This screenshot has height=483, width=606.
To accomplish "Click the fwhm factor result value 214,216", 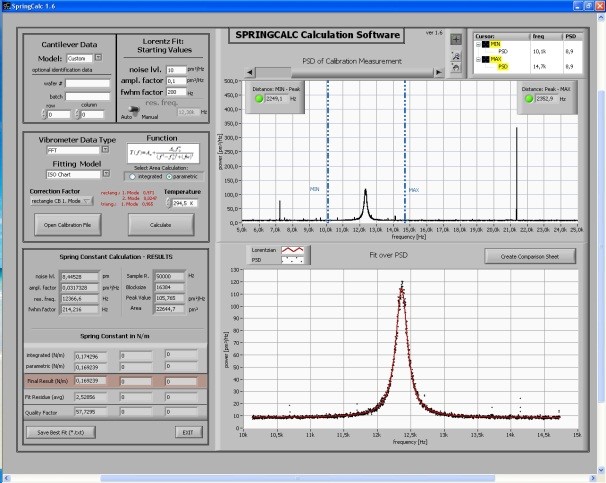I will (80, 310).
